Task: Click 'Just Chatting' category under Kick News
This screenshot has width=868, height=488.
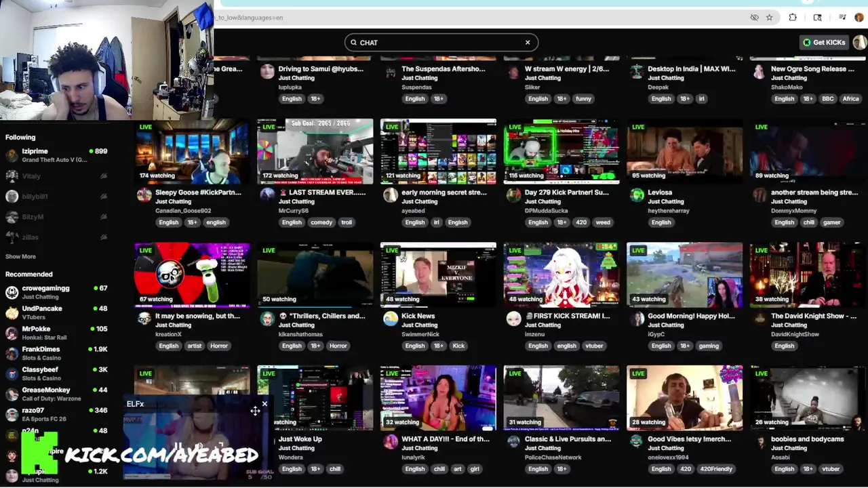Action: pos(419,325)
